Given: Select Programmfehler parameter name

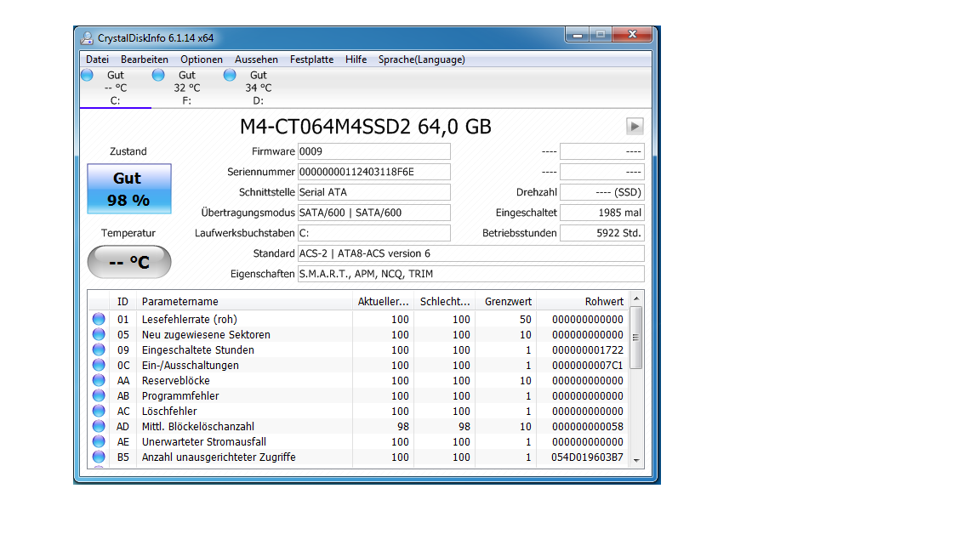Looking at the screenshot, I should pyautogui.click(x=180, y=396).
